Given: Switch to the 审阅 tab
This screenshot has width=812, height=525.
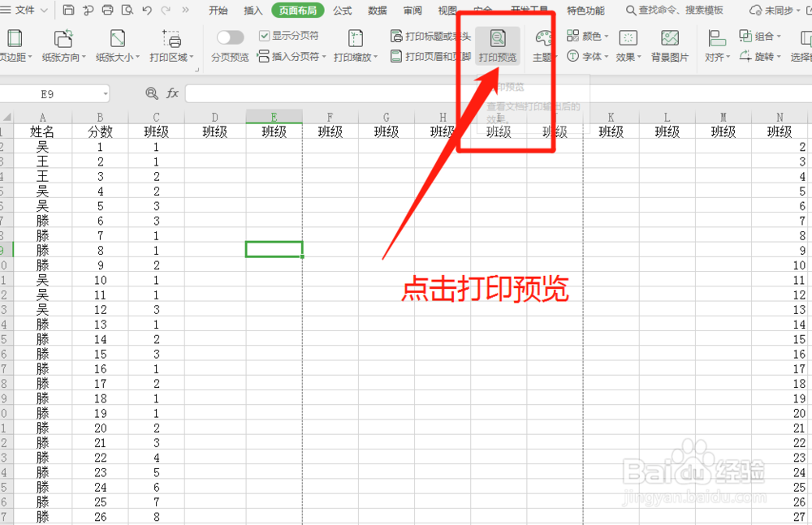Looking at the screenshot, I should 412,11.
